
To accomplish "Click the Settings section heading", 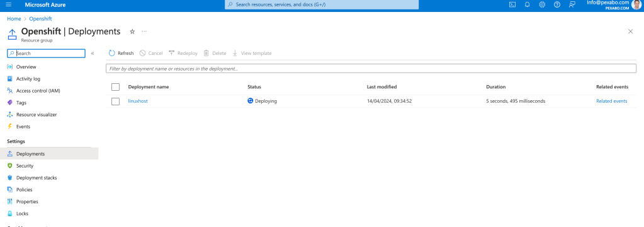I will (16, 141).
